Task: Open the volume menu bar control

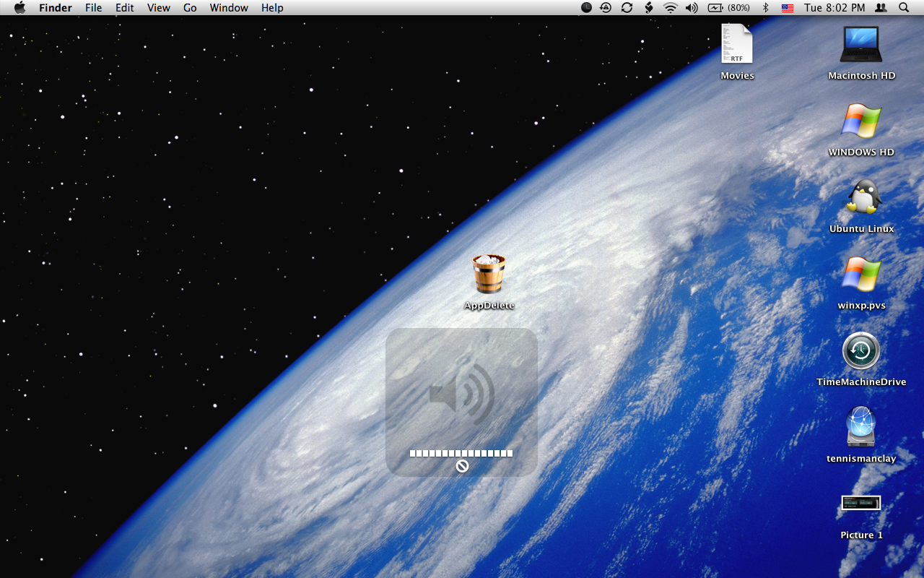Action: coord(692,8)
